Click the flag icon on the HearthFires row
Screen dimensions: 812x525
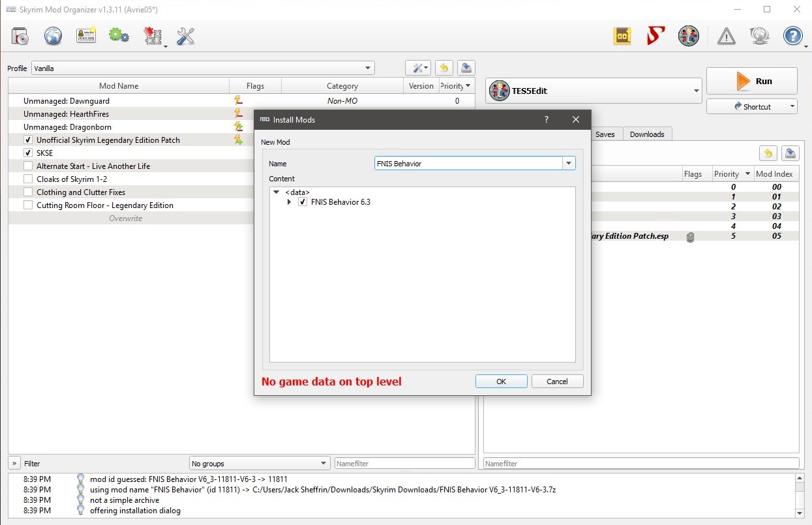pos(239,113)
